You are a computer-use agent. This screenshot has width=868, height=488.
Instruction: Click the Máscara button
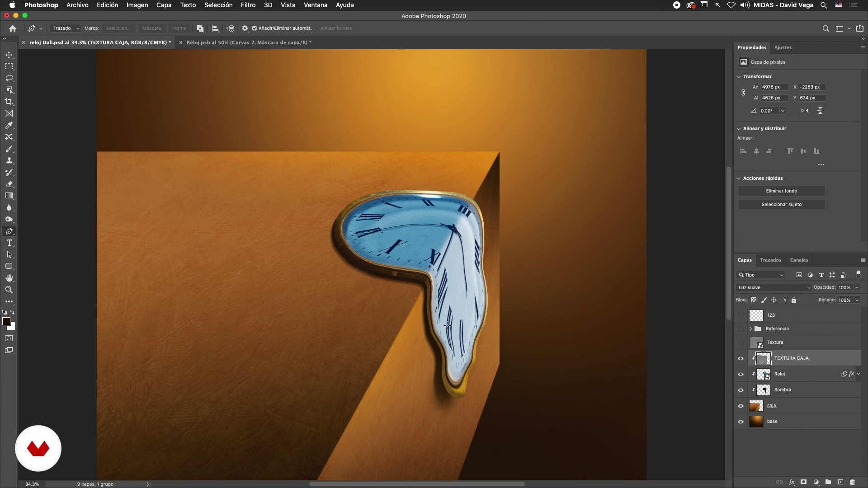click(151, 28)
